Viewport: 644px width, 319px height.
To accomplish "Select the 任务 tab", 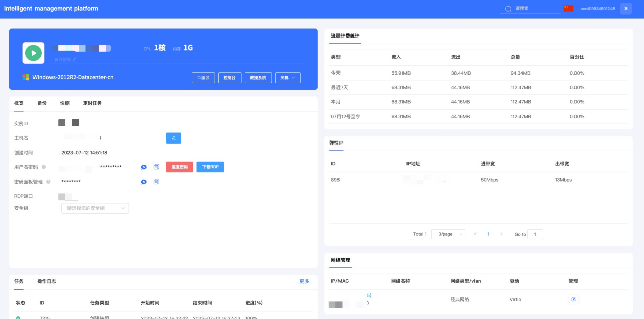I will [19, 281].
